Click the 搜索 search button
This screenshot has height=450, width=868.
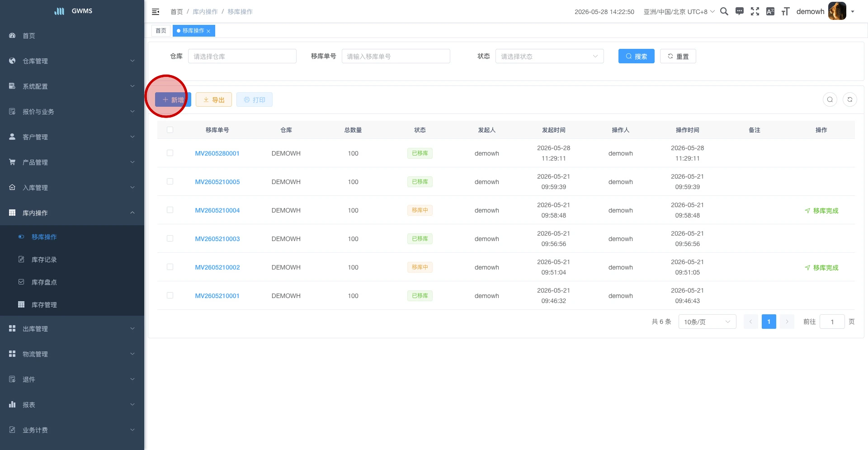(x=636, y=56)
